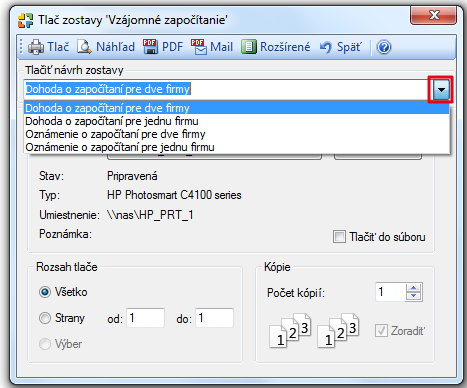Go back with Späť arrow icon
467x388 pixels.
click(326, 47)
